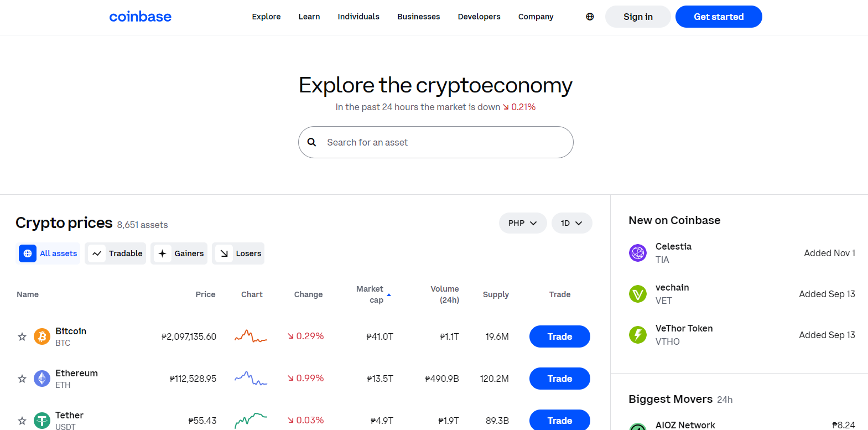Viewport: 868px width, 430px height.
Task: Star Ethereum to mark as favorite
Action: pyautogui.click(x=22, y=378)
